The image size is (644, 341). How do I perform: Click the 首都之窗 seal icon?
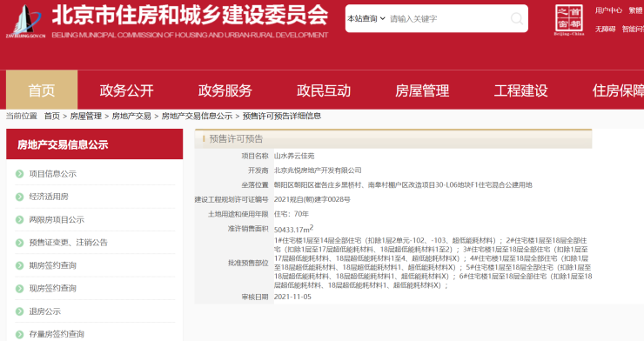tap(569, 19)
